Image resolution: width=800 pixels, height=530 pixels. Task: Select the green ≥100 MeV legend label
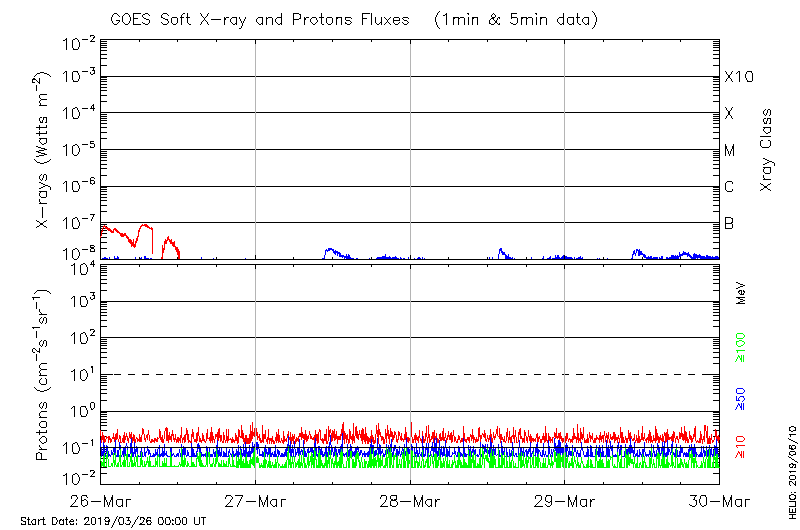(x=741, y=350)
